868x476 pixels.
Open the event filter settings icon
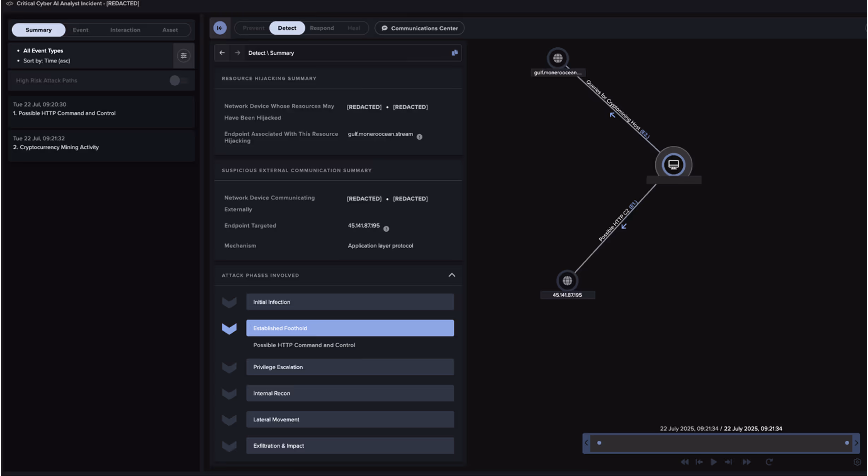pyautogui.click(x=183, y=55)
